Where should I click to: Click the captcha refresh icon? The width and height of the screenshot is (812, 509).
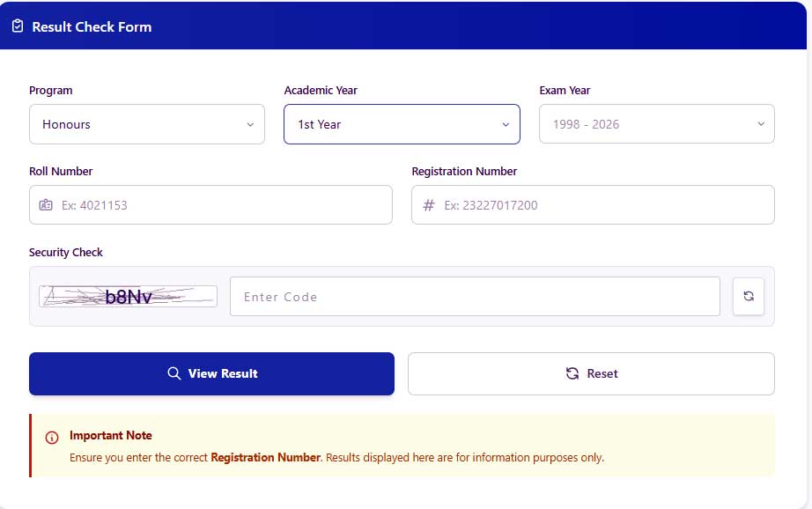[749, 296]
